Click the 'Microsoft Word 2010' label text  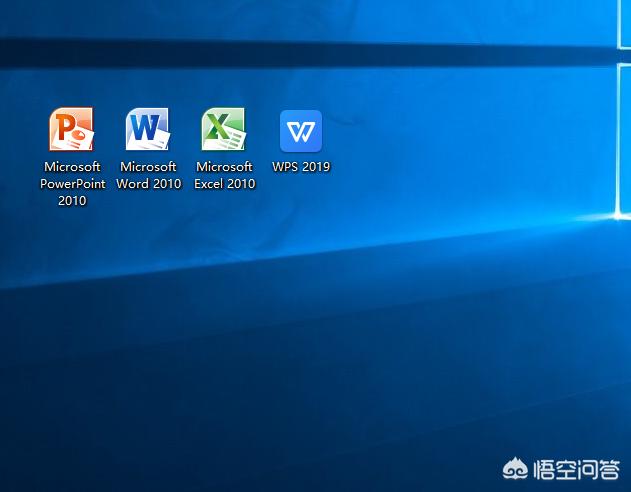coord(148,175)
